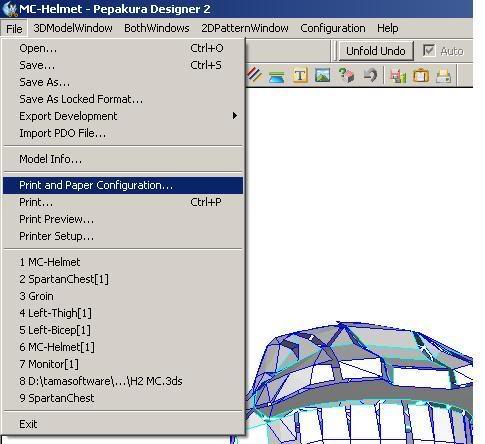Open the 3DModelWindow menu
Screen dimensions: 485x444
73,28
